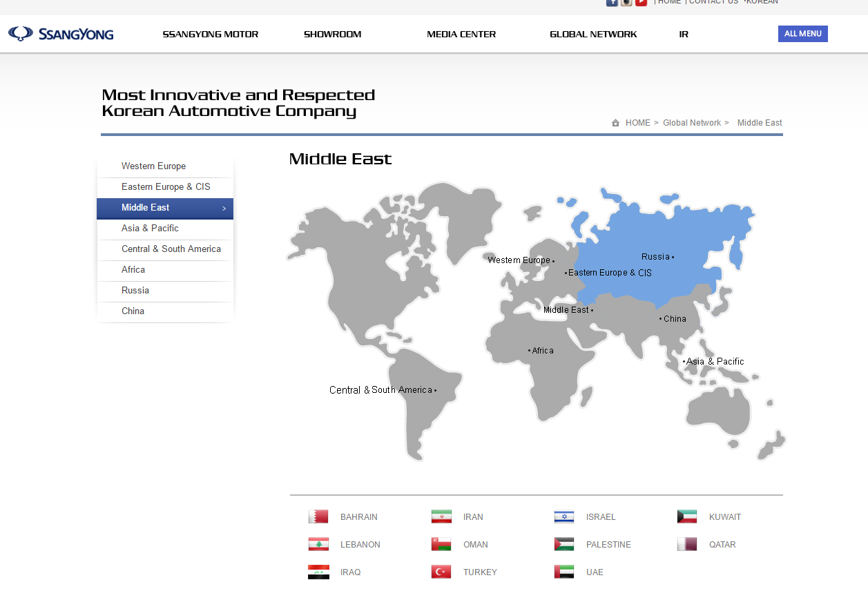868x609 pixels.
Task: Click HOME in the breadcrumb
Action: point(638,123)
